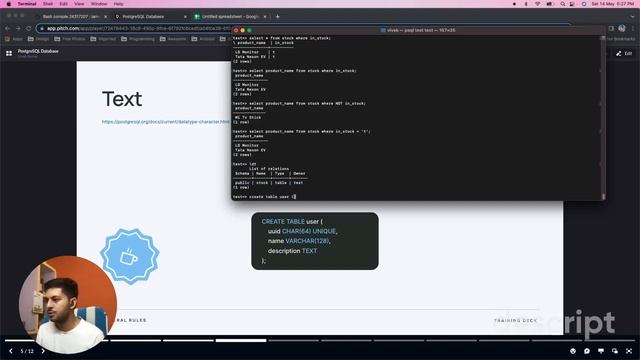The height and width of the screenshot is (360, 640).
Task: Open the View menu
Action: point(79,4)
